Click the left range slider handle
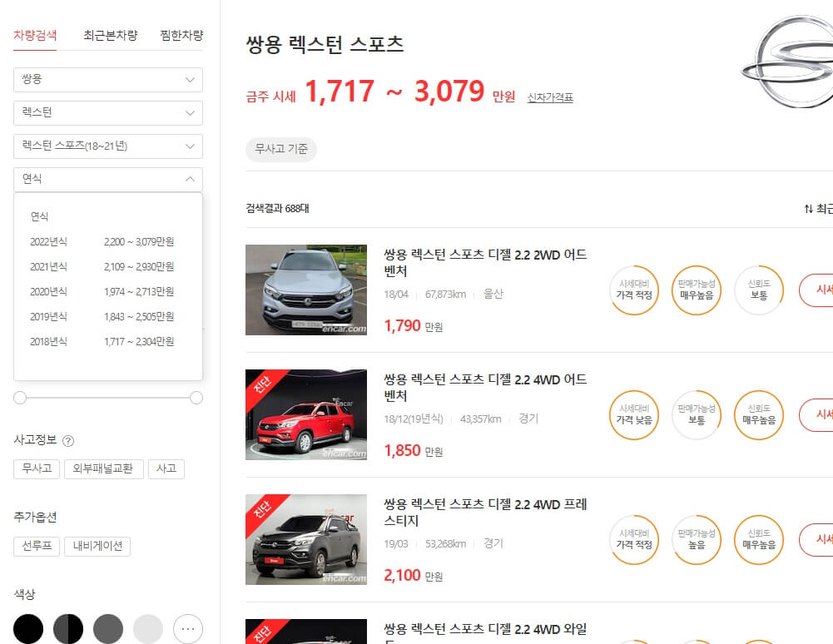Screen dimensions: 833x644 pos(20,398)
